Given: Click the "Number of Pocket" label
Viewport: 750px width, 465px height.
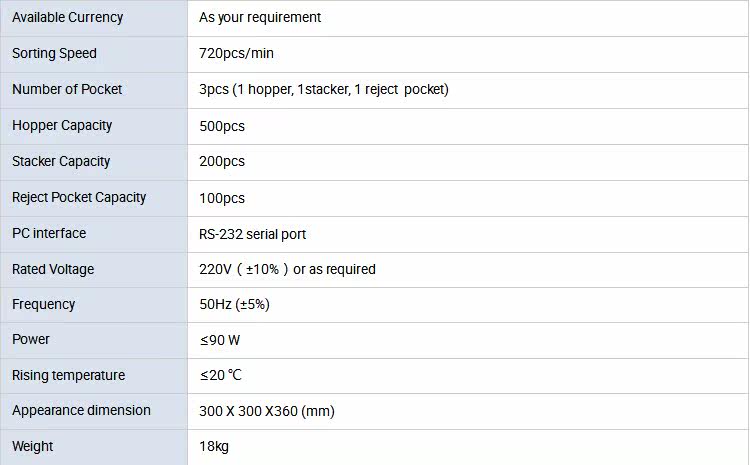Looking at the screenshot, I should (67, 89).
